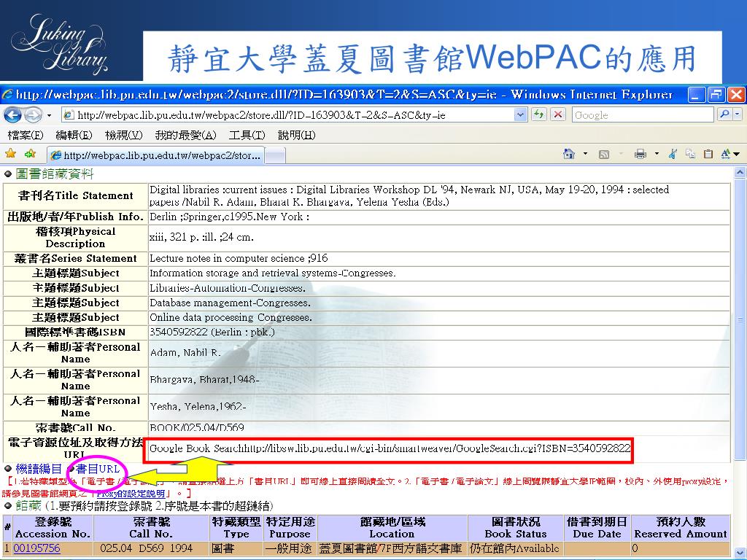
Task: Click the Google Book Search URL text
Action: [x=390, y=448]
